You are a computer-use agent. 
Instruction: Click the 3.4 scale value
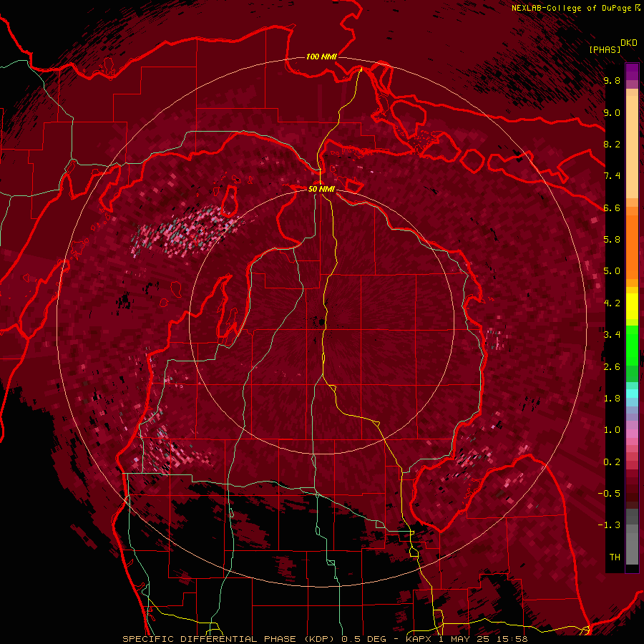[612, 334]
